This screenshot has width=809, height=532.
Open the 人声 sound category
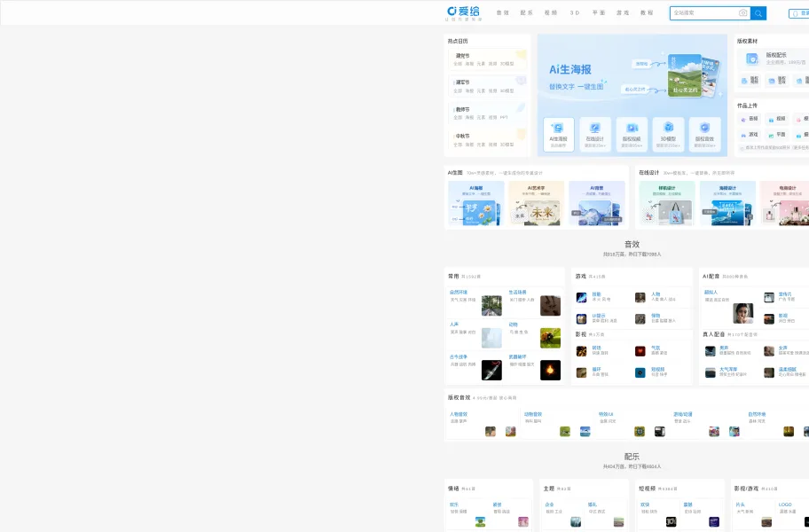454,325
